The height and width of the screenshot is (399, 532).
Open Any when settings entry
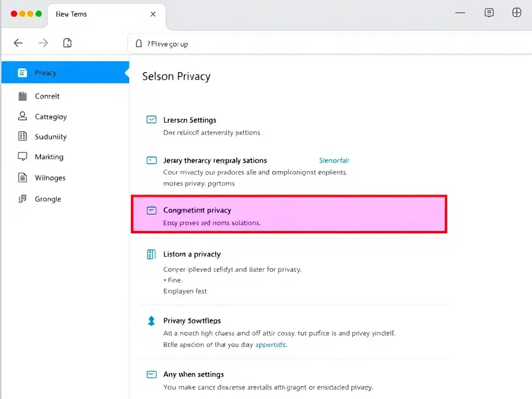(193, 374)
